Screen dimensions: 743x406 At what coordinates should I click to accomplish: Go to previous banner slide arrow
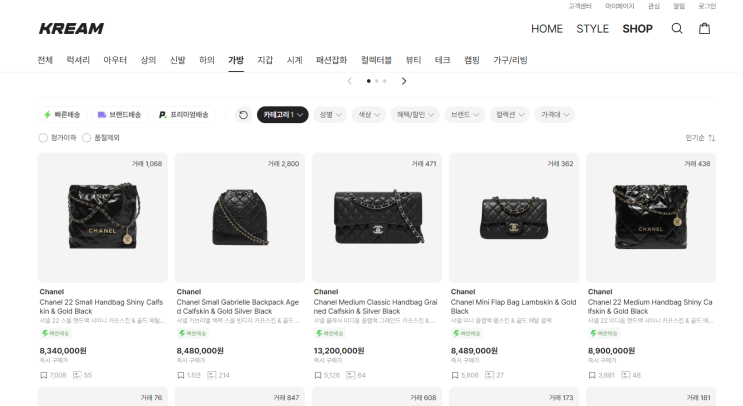[350, 81]
